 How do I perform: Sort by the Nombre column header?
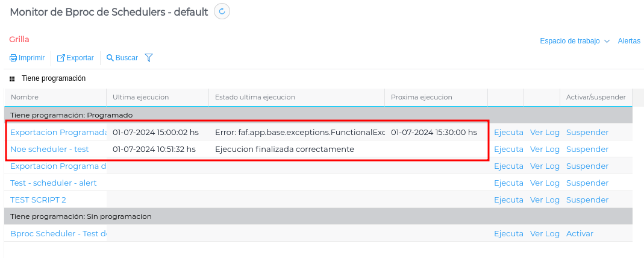pos(25,97)
